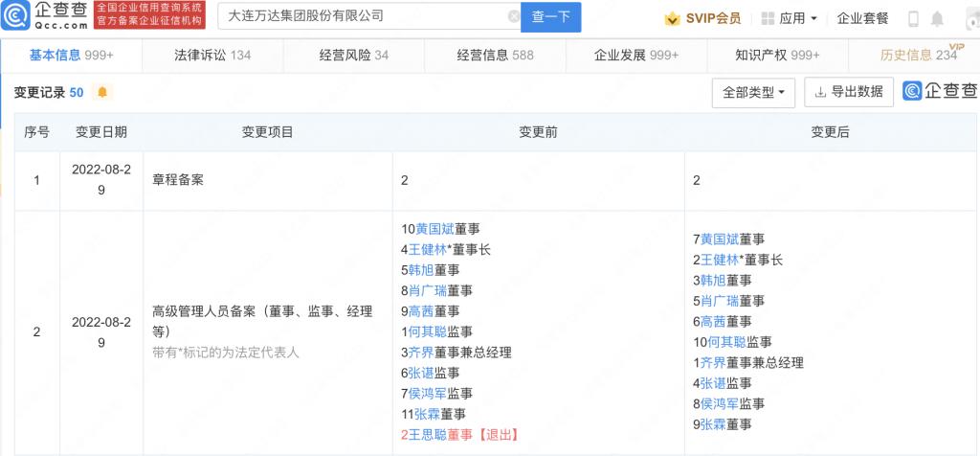The height and width of the screenshot is (456, 980).
Task: Click 张谌 in the 变更前 column
Action: pyautogui.click(x=421, y=373)
